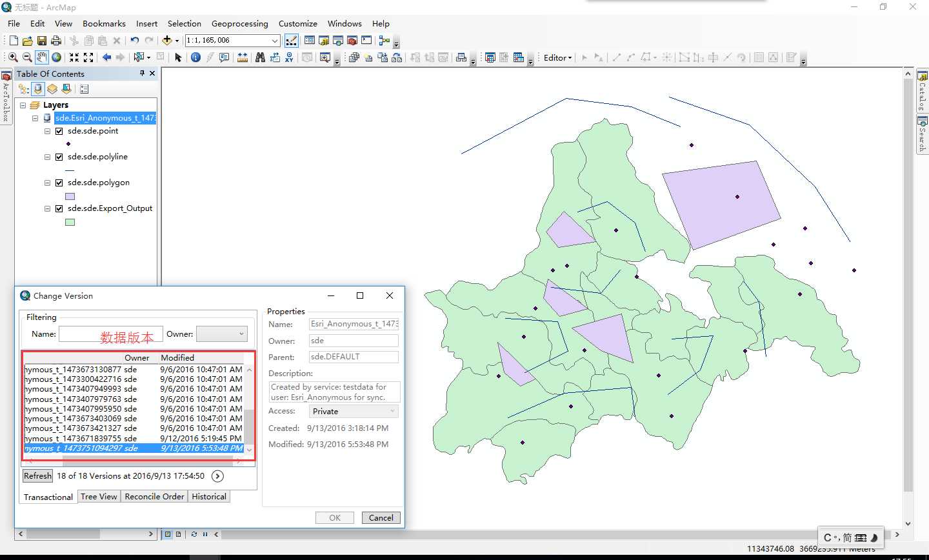Viewport: 929px width, 560px height.
Task: Collapse the Layers data frame node
Action: (23, 105)
